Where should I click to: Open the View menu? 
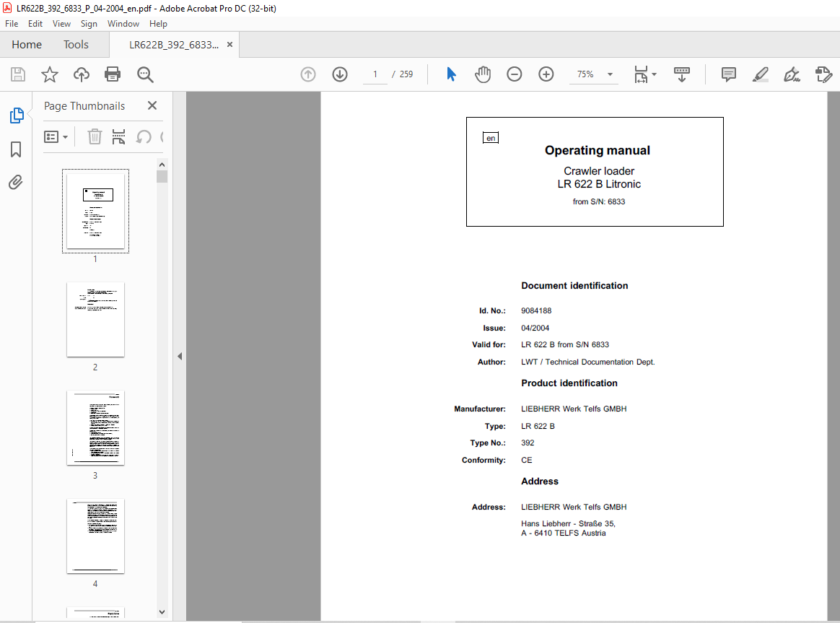coord(61,24)
